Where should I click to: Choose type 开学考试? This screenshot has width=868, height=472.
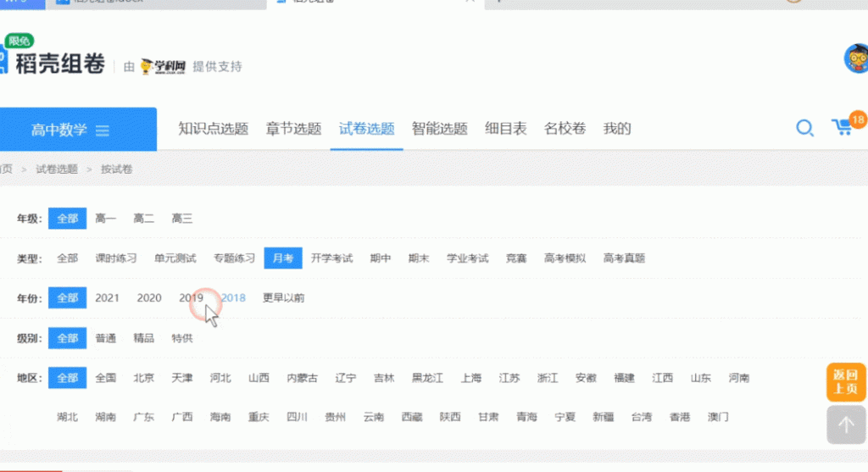tap(331, 258)
